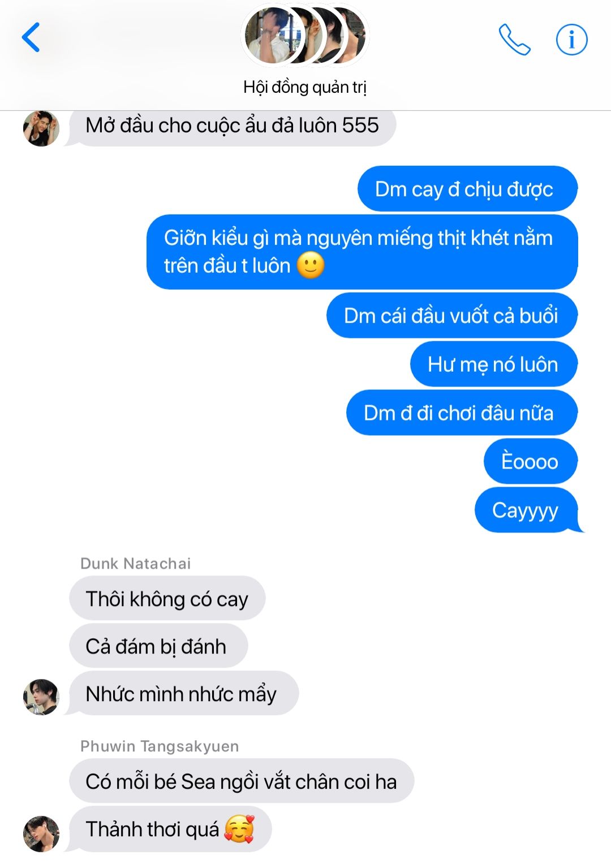
Task: Open the group avatar stack at top
Action: click(x=305, y=35)
